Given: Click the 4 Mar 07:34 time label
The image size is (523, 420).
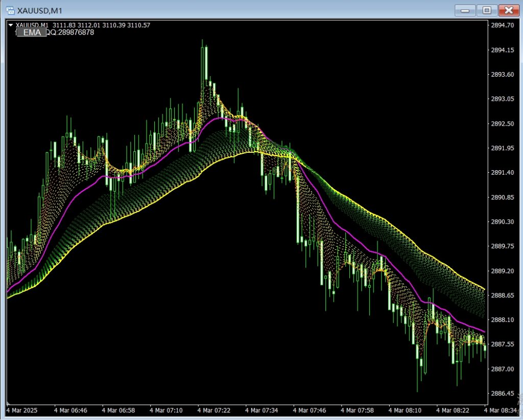Looking at the screenshot, I should pyautogui.click(x=261, y=410).
